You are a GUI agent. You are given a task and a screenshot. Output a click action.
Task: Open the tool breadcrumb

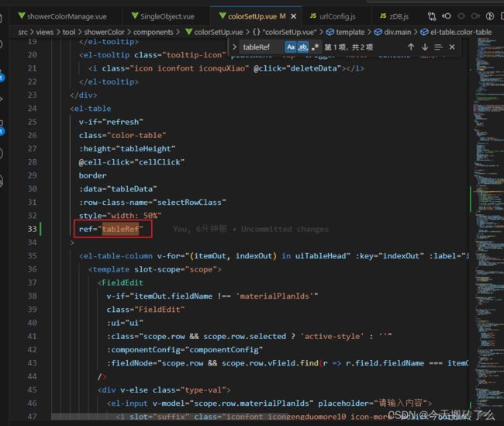69,32
